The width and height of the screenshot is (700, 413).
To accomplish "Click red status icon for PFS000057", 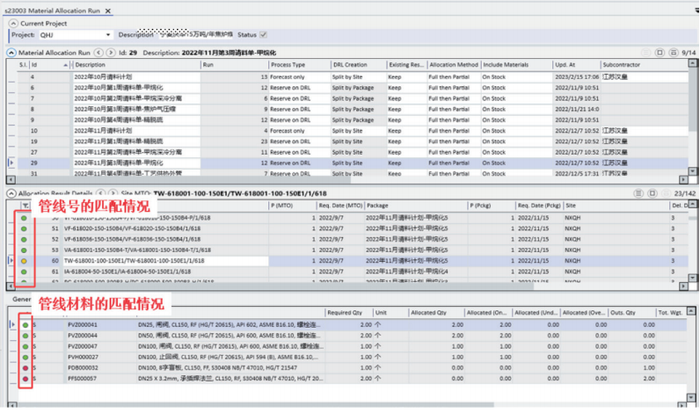I will pos(24,380).
